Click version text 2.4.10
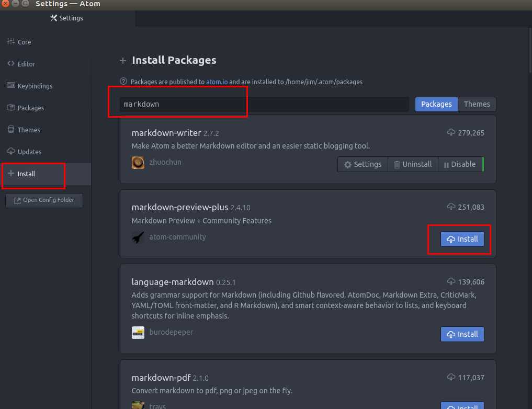Viewport: 532px width, 409px height. (240, 208)
